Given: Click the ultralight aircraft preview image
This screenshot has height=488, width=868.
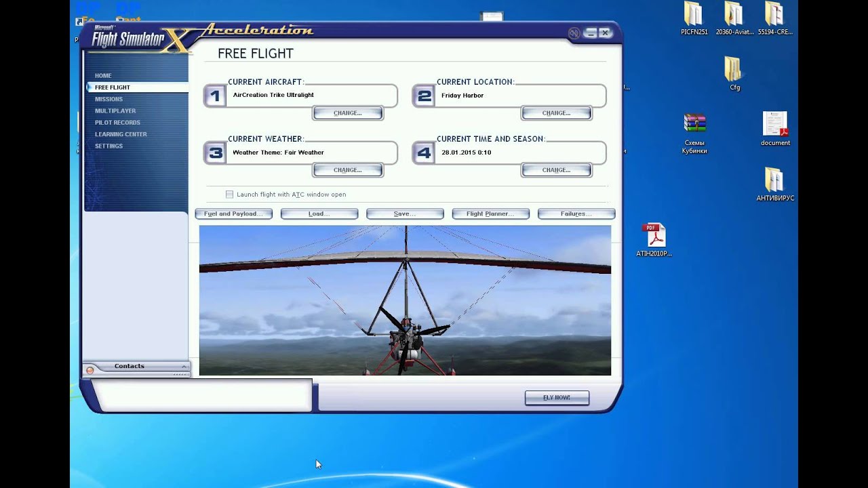Looking at the screenshot, I should click(x=405, y=300).
